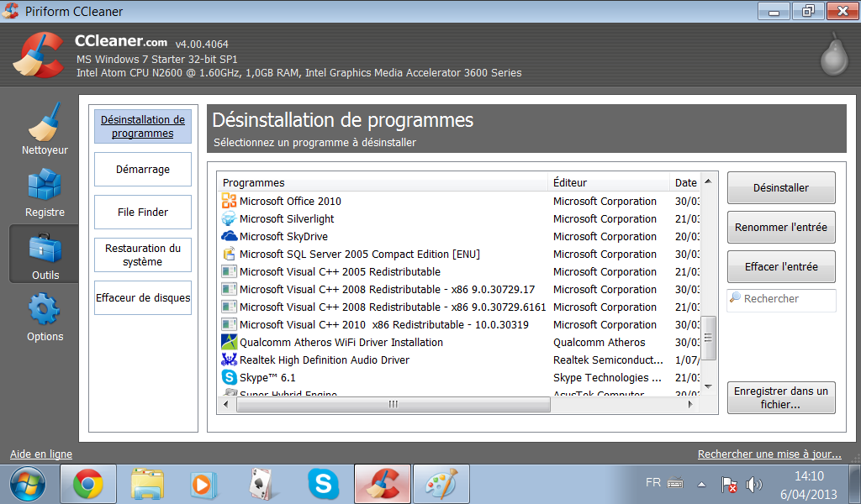The width and height of the screenshot is (861, 504).
Task: Focus the Rechercher search field
Action: pyautogui.click(x=781, y=301)
